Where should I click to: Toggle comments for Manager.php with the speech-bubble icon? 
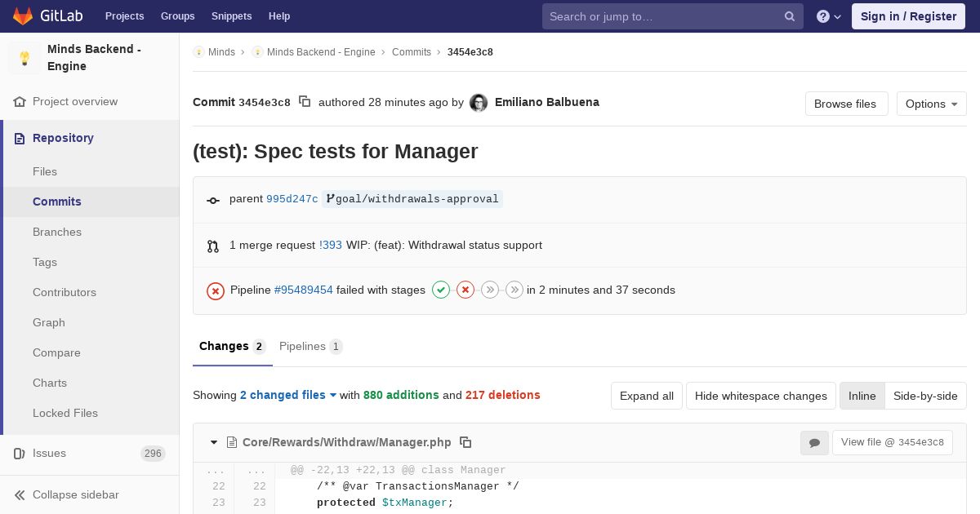click(814, 442)
